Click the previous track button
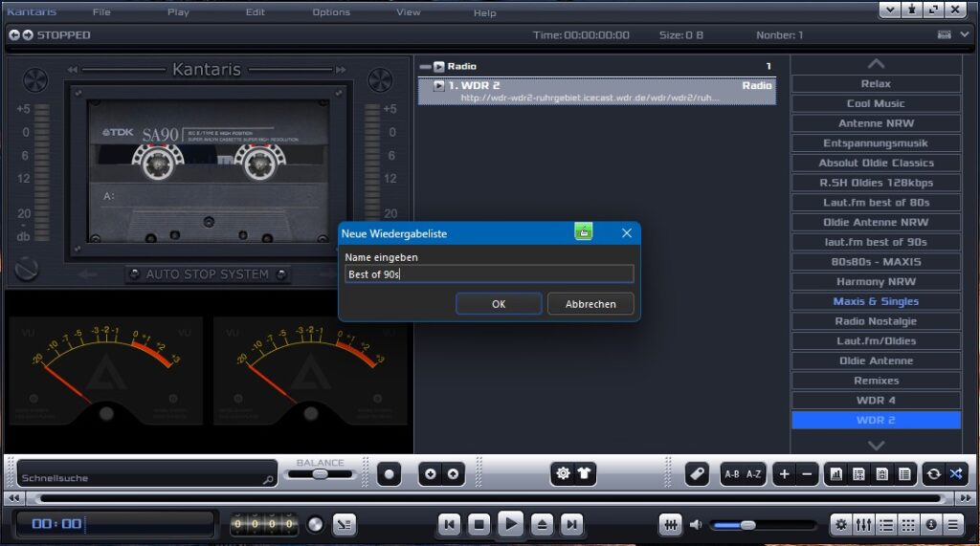 click(450, 524)
